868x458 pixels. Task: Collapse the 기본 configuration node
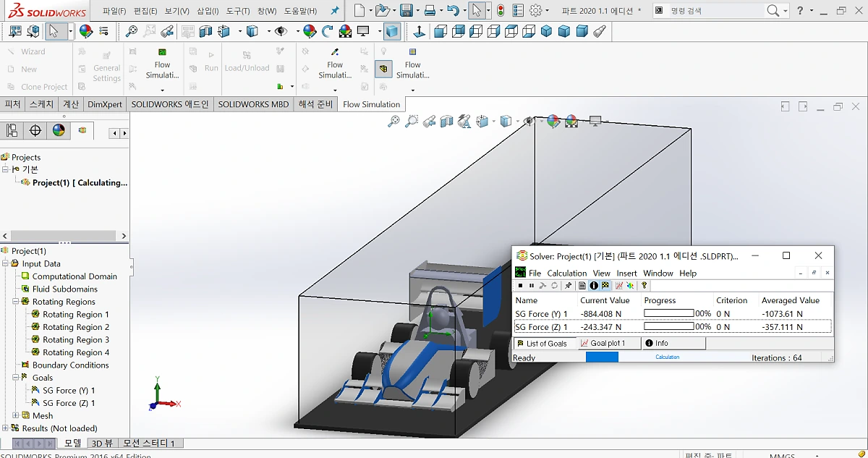point(5,169)
